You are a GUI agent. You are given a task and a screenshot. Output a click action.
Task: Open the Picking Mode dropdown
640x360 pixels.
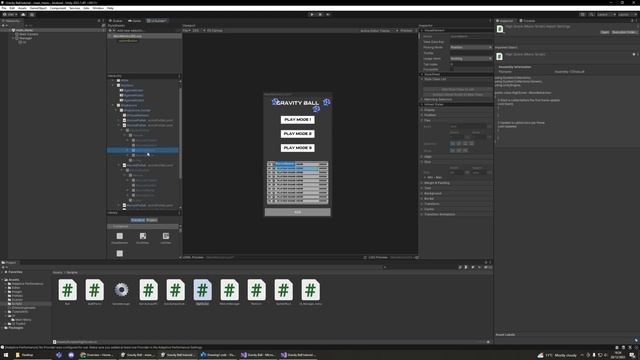tap(471, 47)
